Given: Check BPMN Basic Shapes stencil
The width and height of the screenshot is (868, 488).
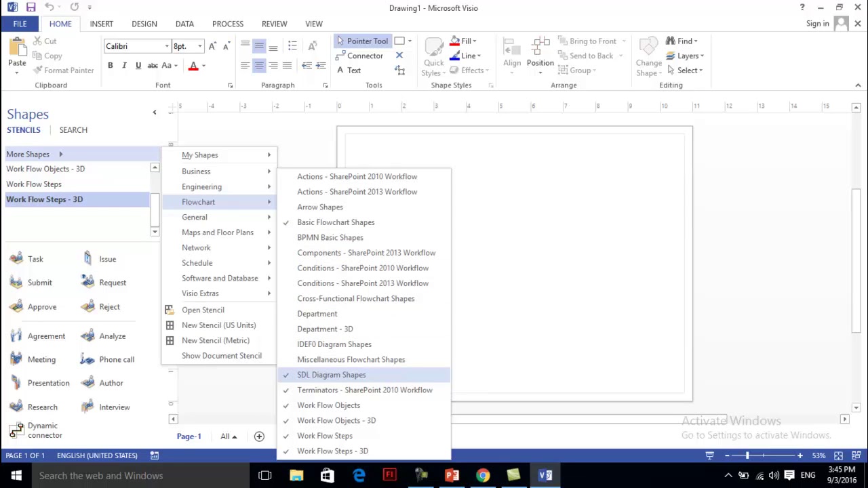Looking at the screenshot, I should coord(363,238).
